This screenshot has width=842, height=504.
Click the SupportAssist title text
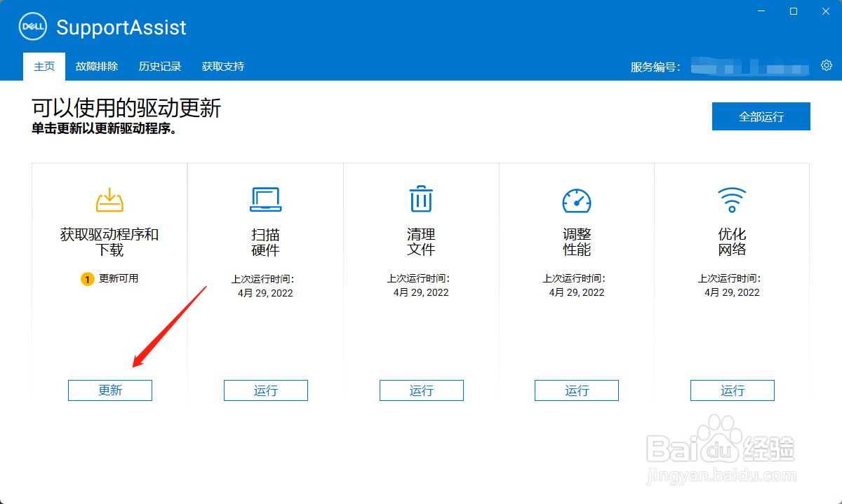pyautogui.click(x=121, y=27)
